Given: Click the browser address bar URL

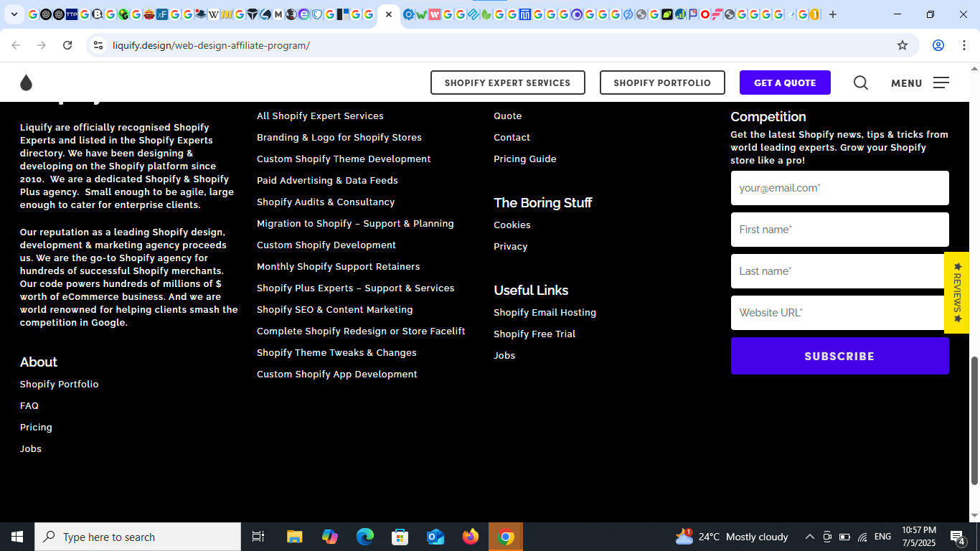Looking at the screenshot, I should tap(211, 45).
